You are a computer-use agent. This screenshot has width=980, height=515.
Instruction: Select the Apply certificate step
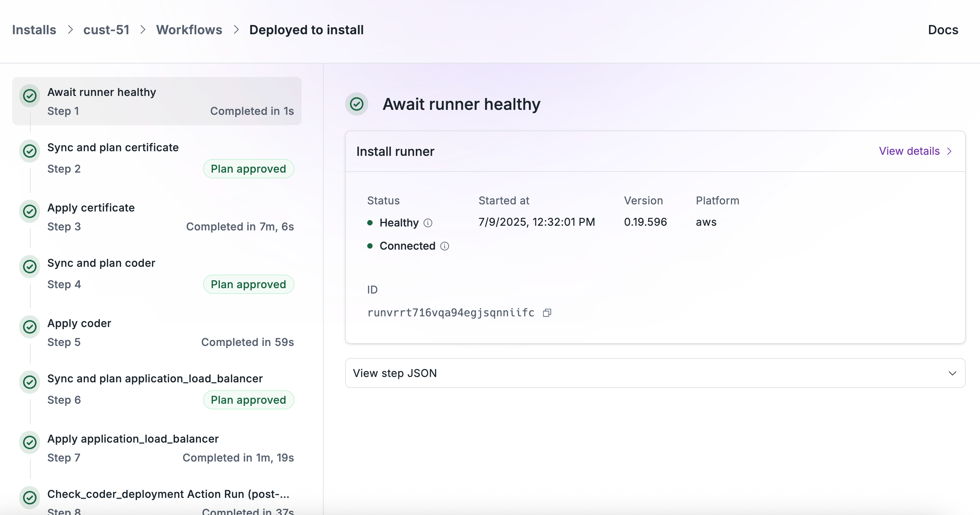coord(157,217)
